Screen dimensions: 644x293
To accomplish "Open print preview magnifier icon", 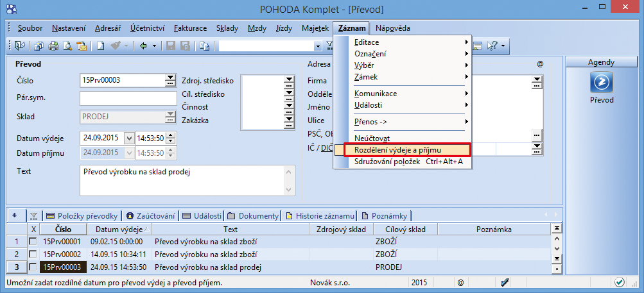I will pos(68,46).
